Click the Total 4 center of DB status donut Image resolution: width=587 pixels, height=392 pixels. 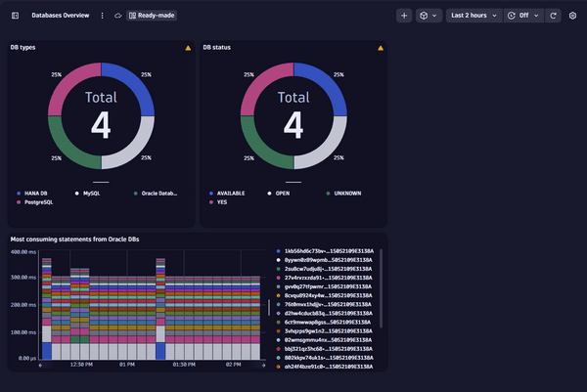click(x=293, y=115)
